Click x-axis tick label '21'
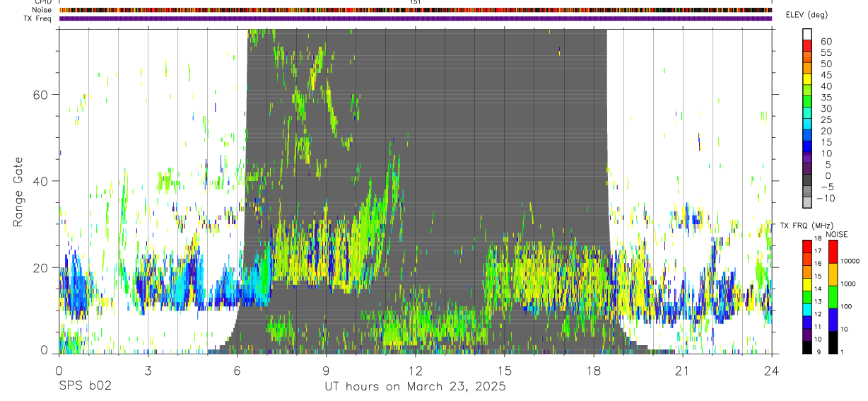The image size is (868, 401). click(x=682, y=371)
